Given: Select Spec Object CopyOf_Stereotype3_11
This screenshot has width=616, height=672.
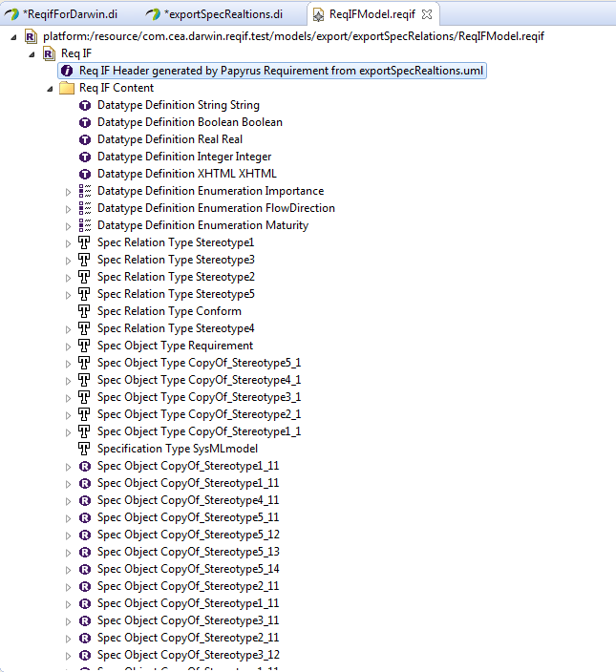Looking at the screenshot, I should click(188, 620).
